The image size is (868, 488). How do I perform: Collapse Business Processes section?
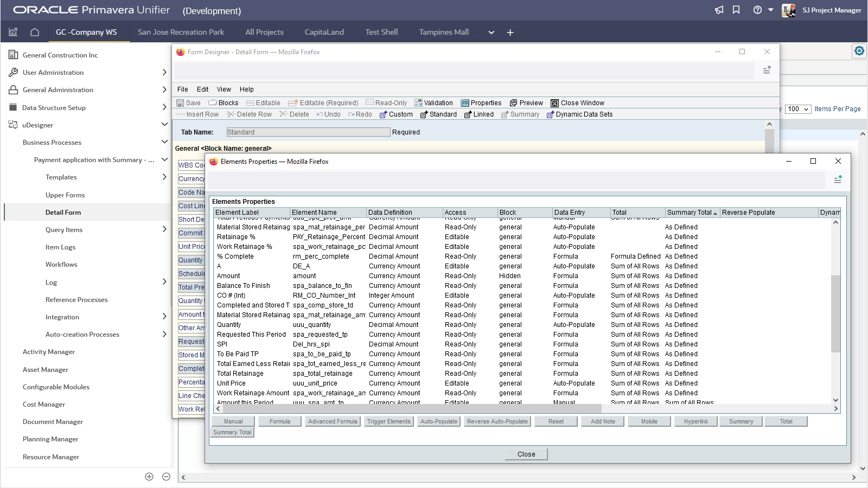(164, 142)
